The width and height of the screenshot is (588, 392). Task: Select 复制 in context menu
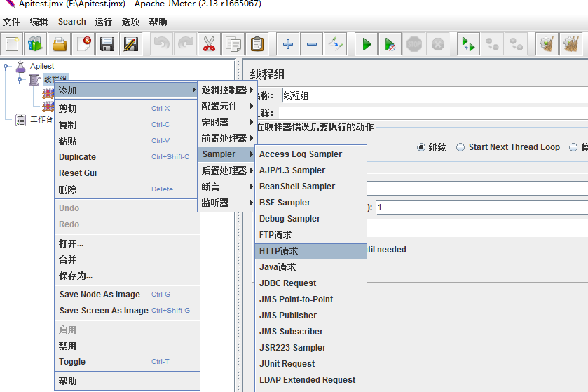point(127,125)
